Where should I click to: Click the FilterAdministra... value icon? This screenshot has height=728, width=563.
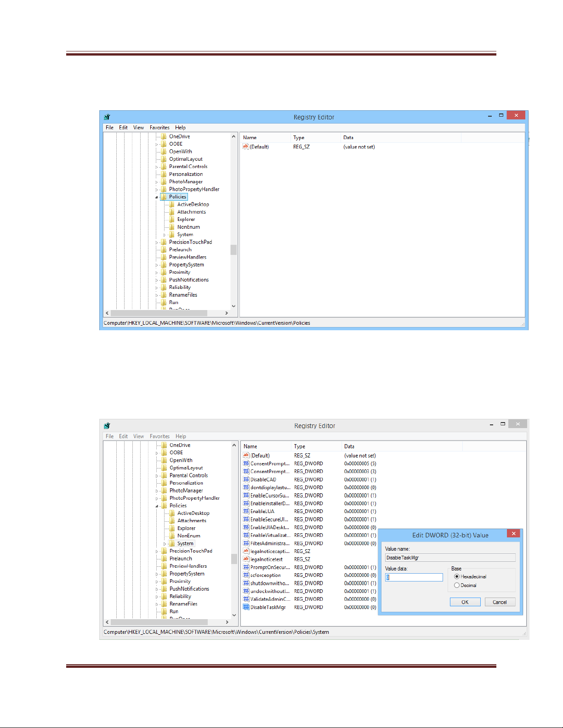[246, 543]
